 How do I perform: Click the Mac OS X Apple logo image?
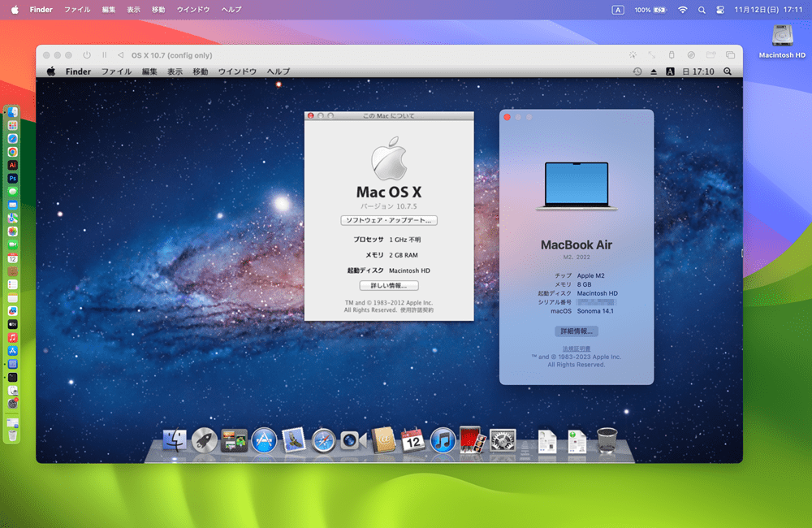tap(389, 158)
